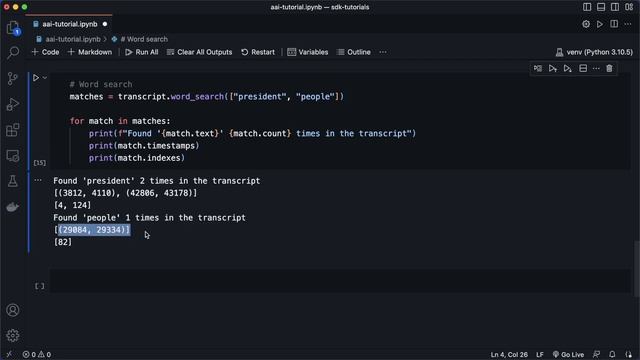The width and height of the screenshot is (640, 360).
Task: Click the run play icon in editor title
Action: pos(600,24)
